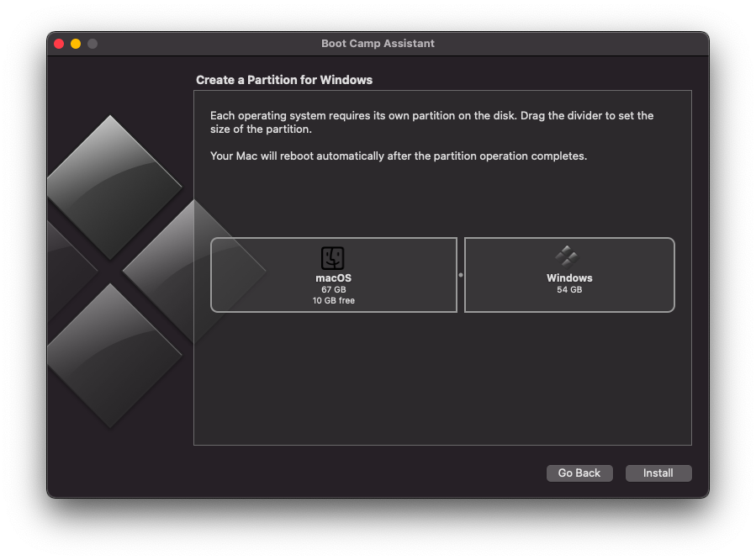The width and height of the screenshot is (756, 560).
Task: Click the macOS partition name label
Action: click(333, 278)
